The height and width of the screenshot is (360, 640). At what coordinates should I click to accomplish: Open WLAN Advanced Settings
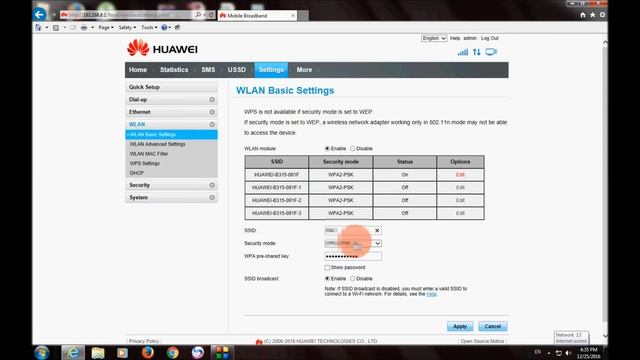point(158,144)
